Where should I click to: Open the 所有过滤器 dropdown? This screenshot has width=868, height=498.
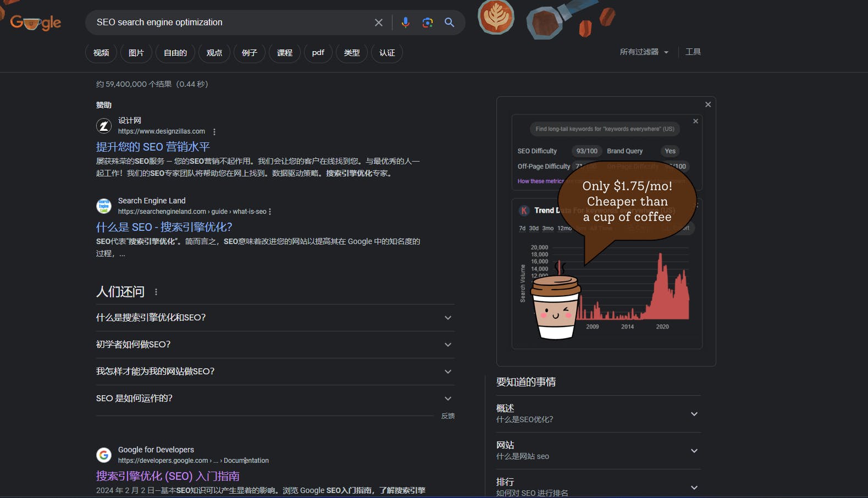pyautogui.click(x=644, y=52)
